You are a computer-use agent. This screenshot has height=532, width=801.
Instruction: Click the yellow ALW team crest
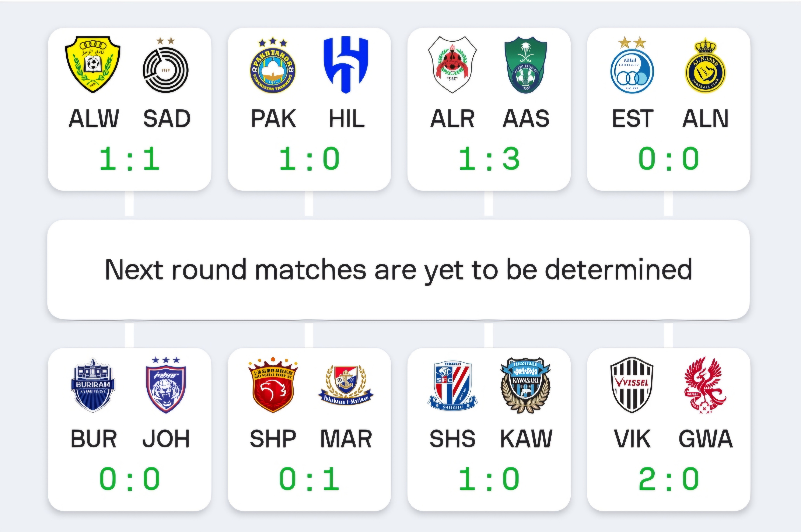click(93, 65)
